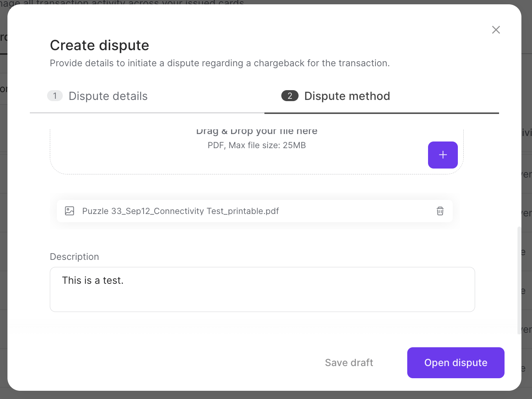
Task: Click the step 1 number badge
Action: [x=55, y=96]
